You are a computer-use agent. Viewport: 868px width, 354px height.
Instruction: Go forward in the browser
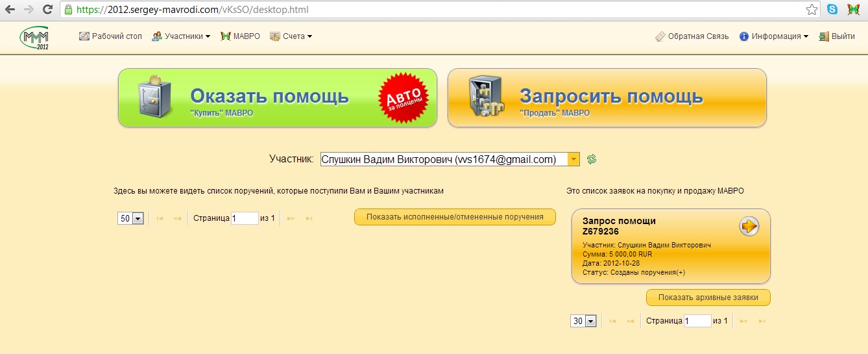click(29, 10)
